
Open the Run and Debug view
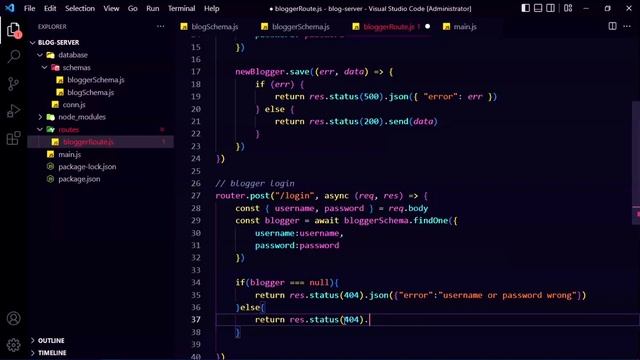point(13,111)
